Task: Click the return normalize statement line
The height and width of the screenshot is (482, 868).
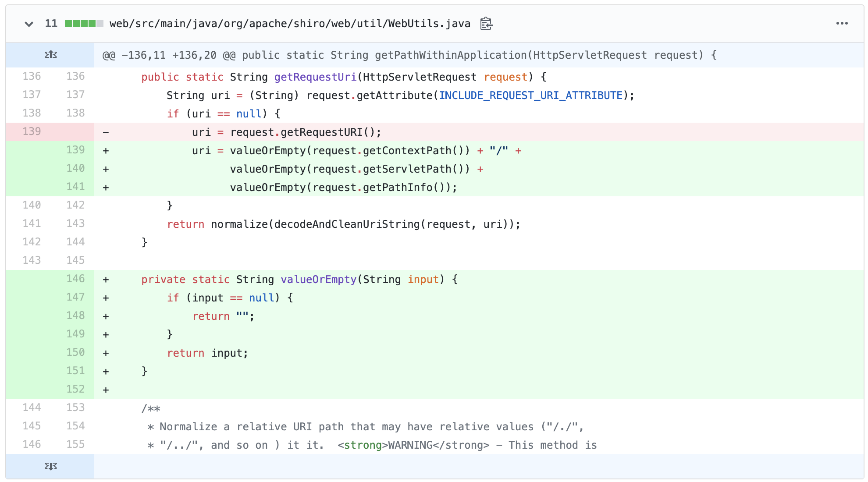Action: tap(343, 224)
